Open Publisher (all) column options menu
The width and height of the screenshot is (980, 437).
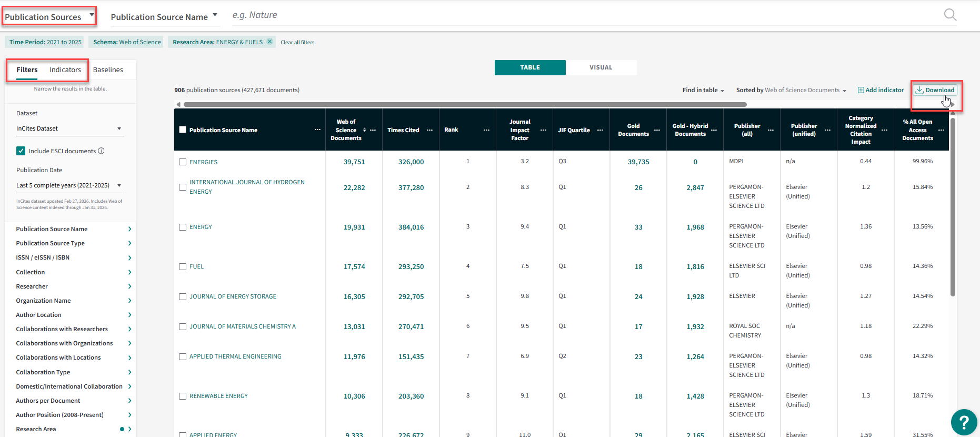[x=771, y=130]
